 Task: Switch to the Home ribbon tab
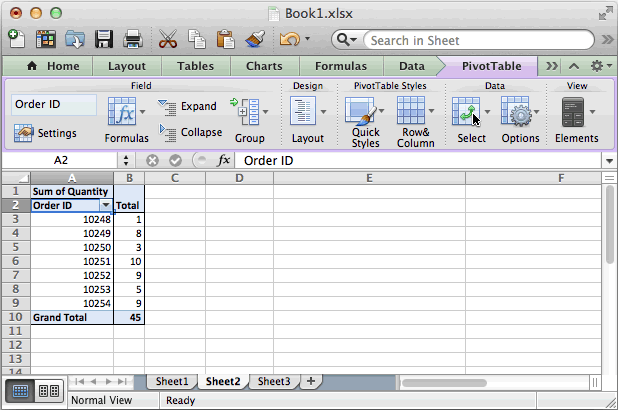pos(53,66)
